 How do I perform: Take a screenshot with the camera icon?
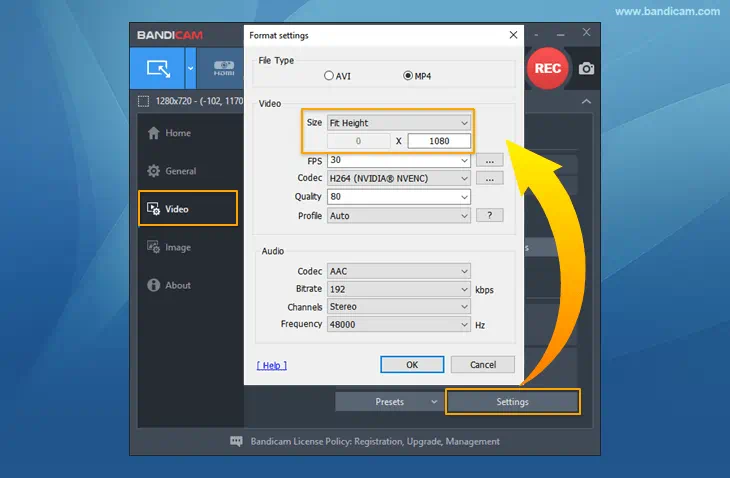click(586, 68)
